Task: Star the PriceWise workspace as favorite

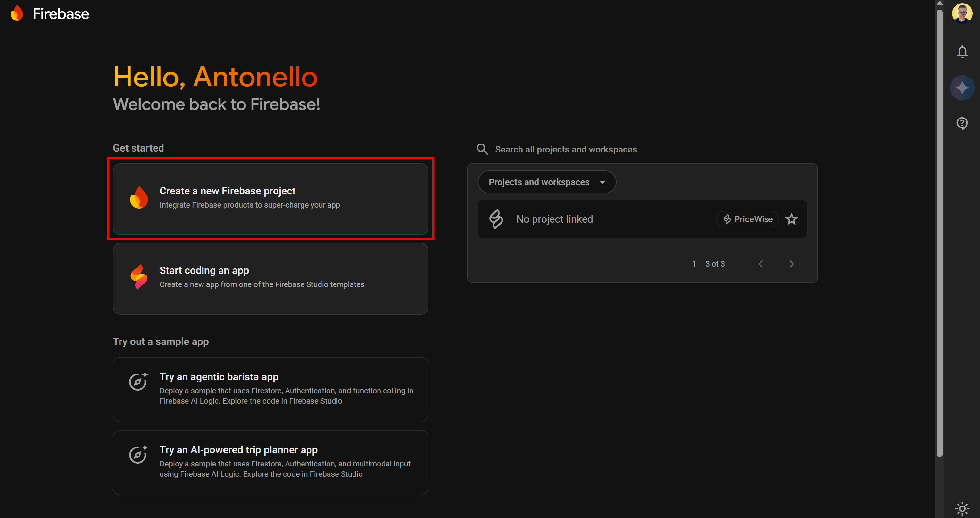Action: (792, 219)
